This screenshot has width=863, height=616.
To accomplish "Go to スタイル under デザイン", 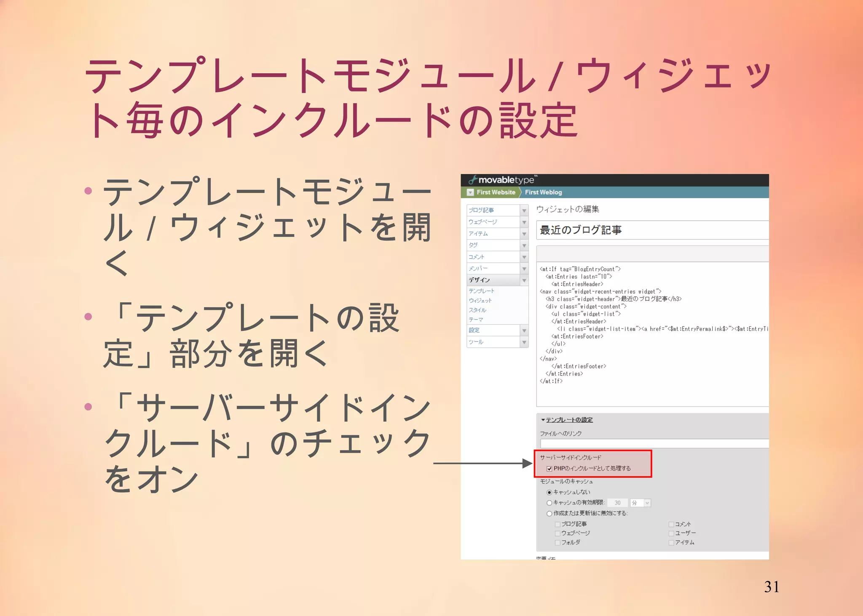I will pyautogui.click(x=477, y=310).
